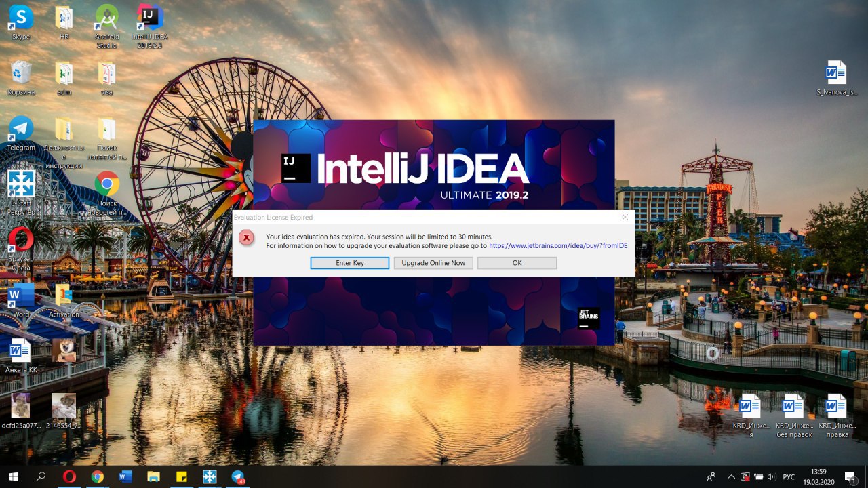Switch to Word in the taskbar
This screenshot has height=488, width=868.
tap(125, 476)
